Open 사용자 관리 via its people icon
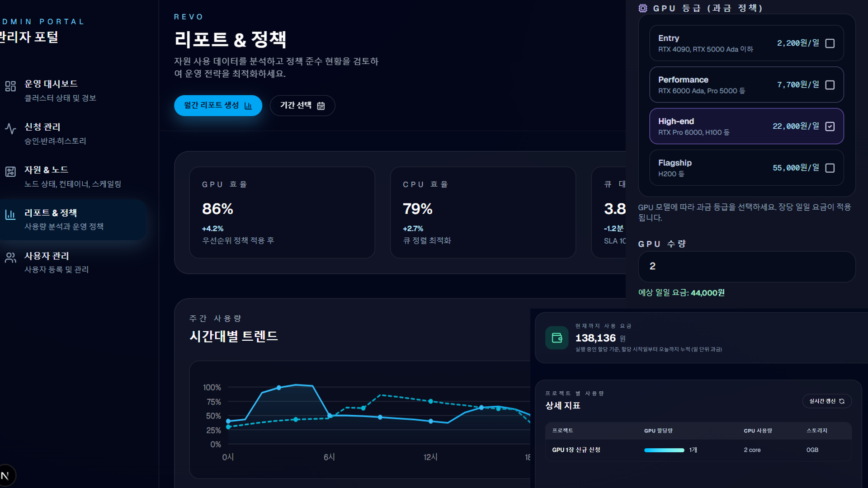The image size is (868, 488). pos(10,258)
